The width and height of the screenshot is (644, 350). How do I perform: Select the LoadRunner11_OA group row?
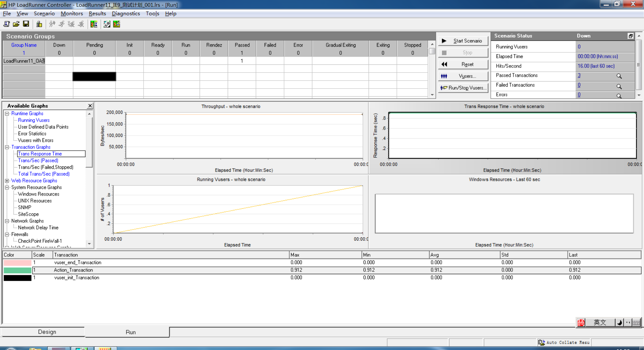point(215,61)
